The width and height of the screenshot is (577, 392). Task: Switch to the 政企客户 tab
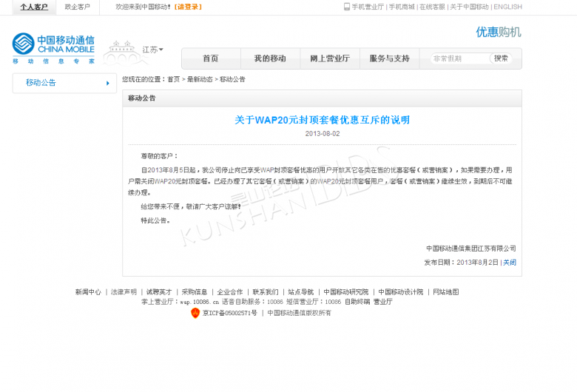click(x=77, y=7)
